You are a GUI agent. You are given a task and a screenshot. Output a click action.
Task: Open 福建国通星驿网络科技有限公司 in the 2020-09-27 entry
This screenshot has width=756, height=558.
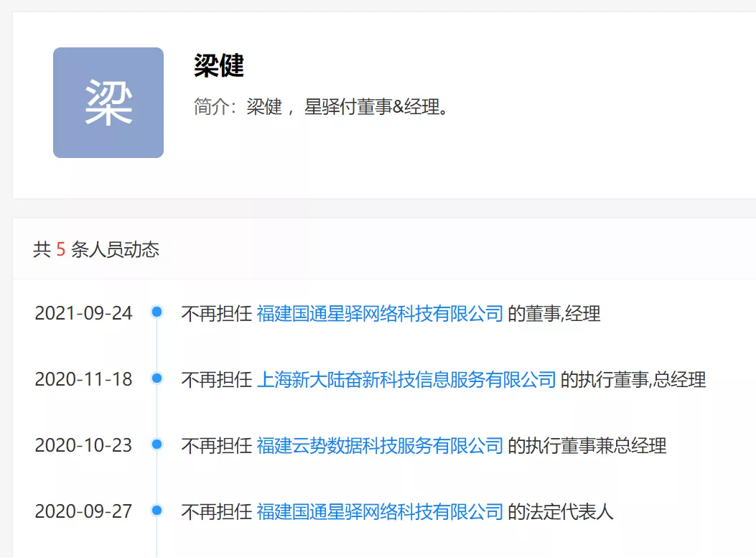pos(379,511)
